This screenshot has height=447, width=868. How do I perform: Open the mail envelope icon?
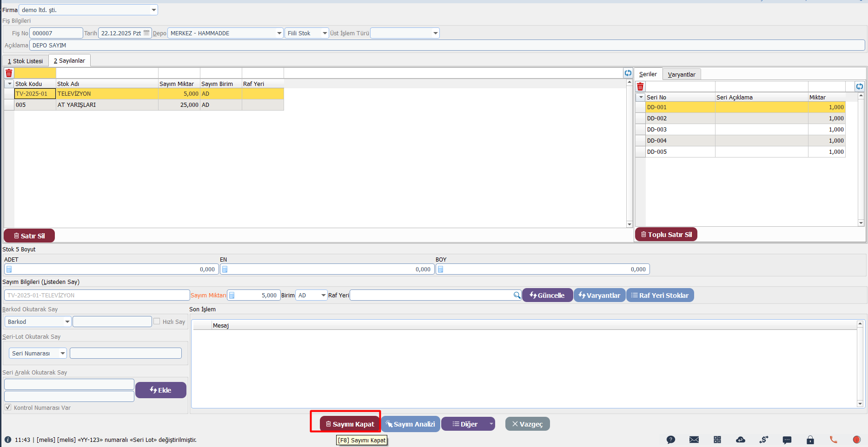pos(694,440)
